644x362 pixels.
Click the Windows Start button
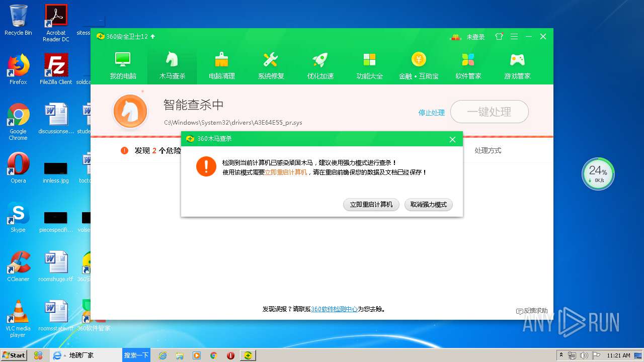(x=14, y=355)
